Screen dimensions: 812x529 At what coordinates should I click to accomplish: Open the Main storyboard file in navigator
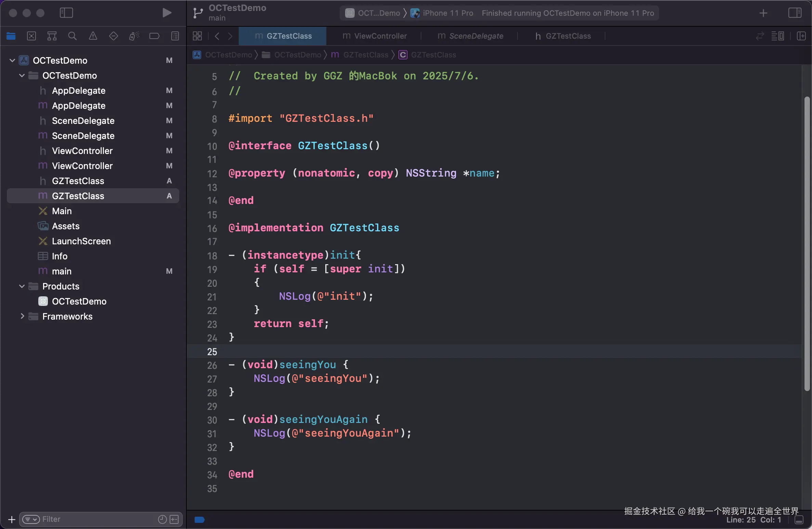click(62, 211)
